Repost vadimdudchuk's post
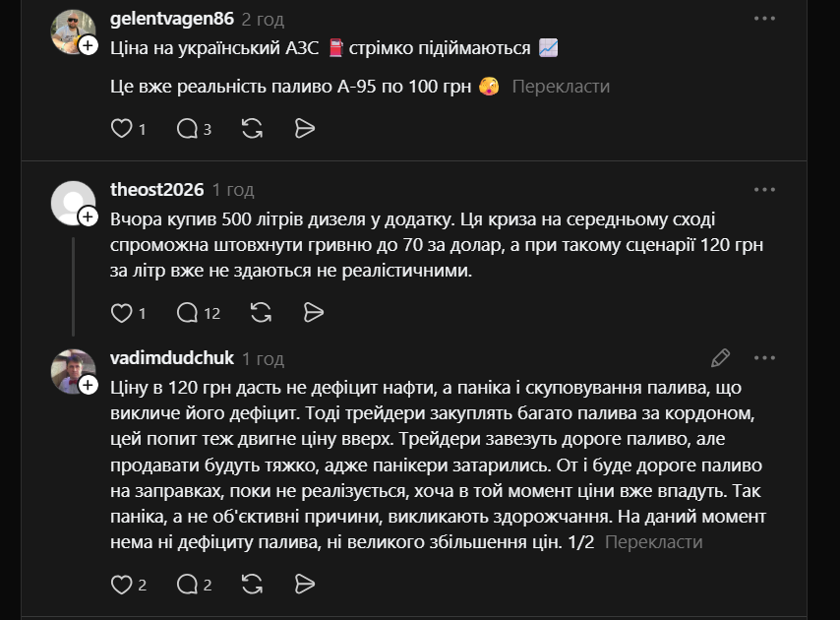This screenshot has height=620, width=840. click(252, 585)
